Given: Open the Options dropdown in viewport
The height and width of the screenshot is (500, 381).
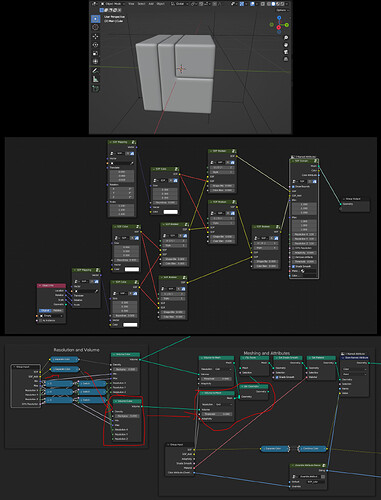Looking at the screenshot, I should tap(282, 10).
